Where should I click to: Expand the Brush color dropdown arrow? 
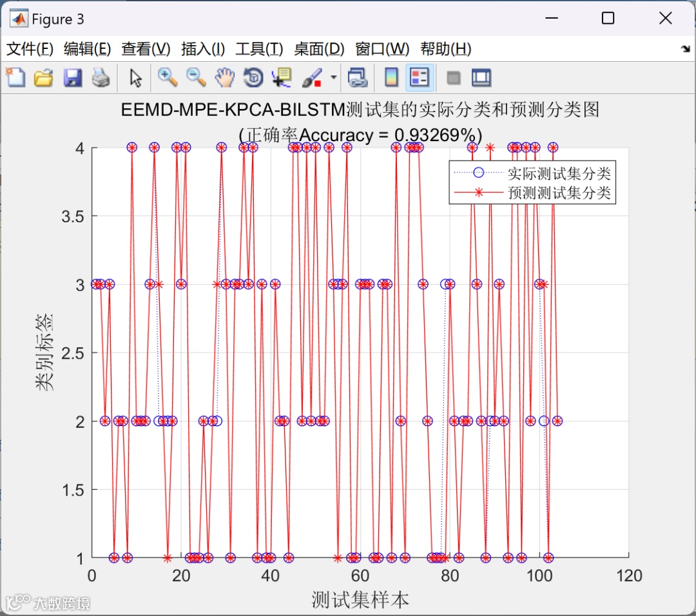(333, 78)
